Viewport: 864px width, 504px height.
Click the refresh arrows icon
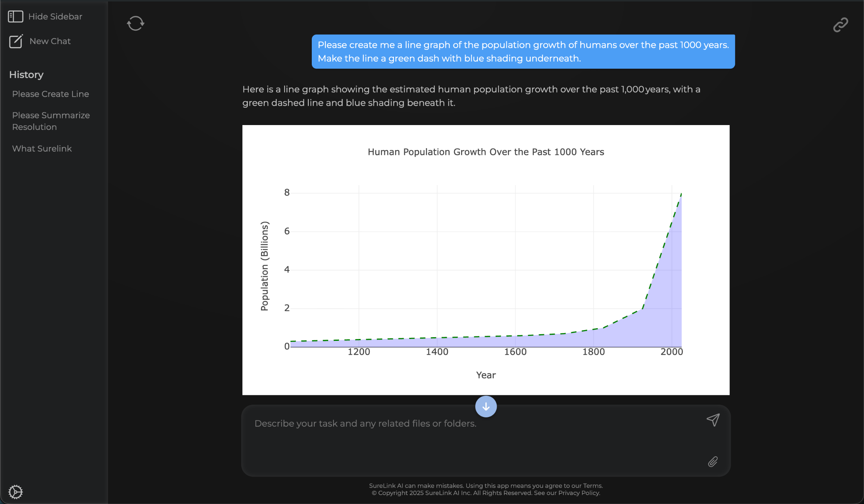pyautogui.click(x=136, y=23)
